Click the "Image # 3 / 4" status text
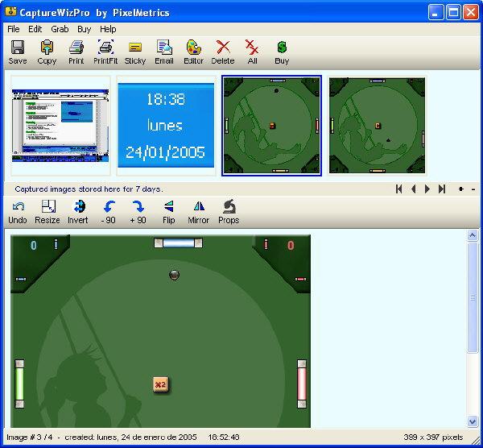483x448 pixels. pos(30,438)
